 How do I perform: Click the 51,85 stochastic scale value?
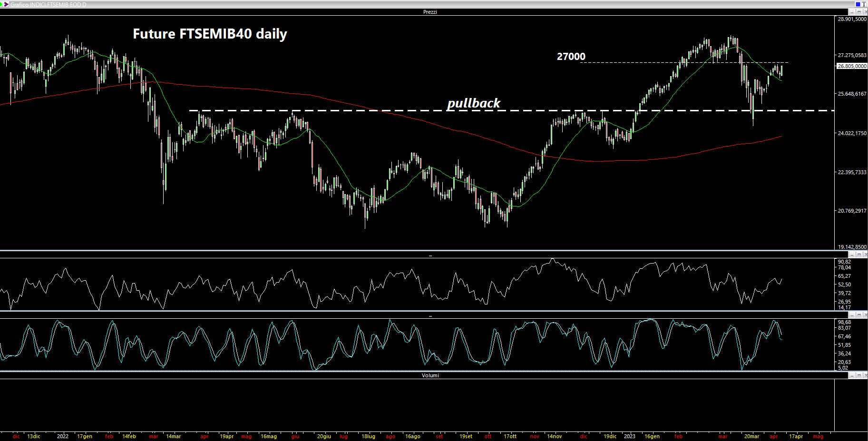click(844, 345)
